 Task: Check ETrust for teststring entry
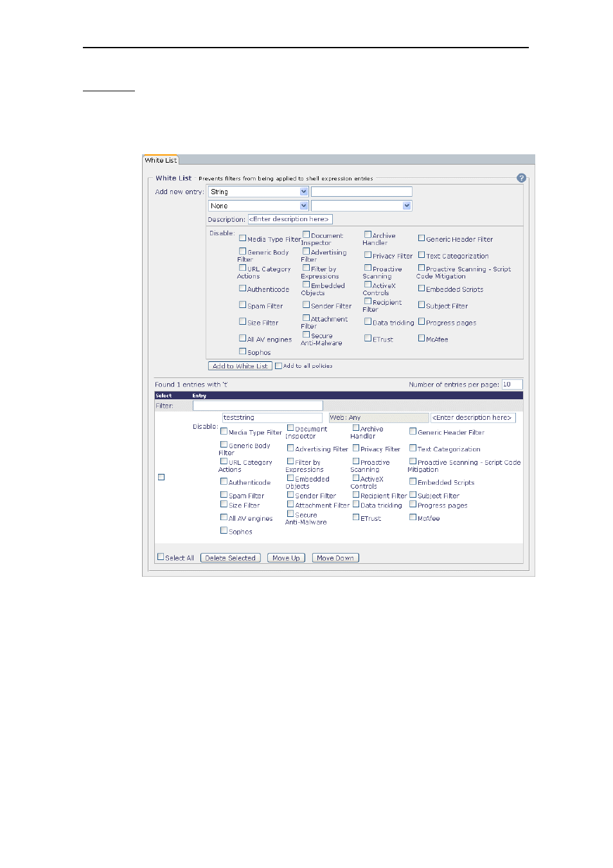[x=356, y=517]
